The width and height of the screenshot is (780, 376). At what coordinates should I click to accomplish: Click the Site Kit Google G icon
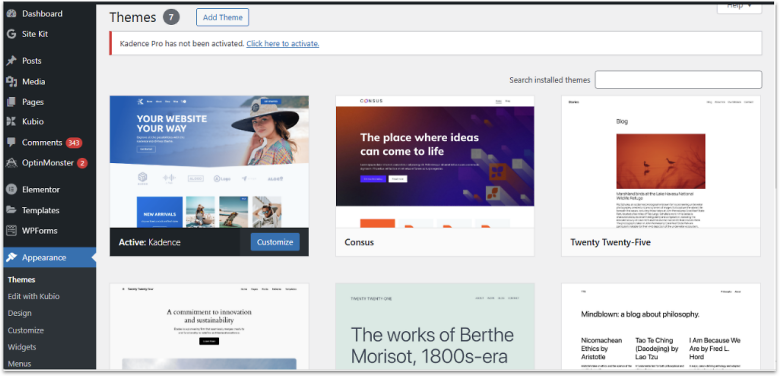(11, 34)
